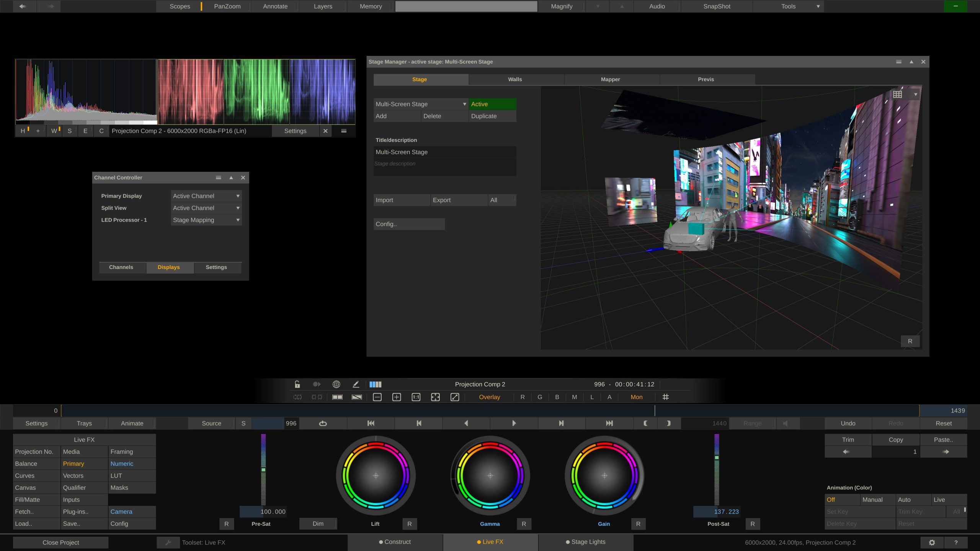The image size is (980, 551).
Task: Click the Duplicate button in Stage Manager
Action: (x=492, y=116)
